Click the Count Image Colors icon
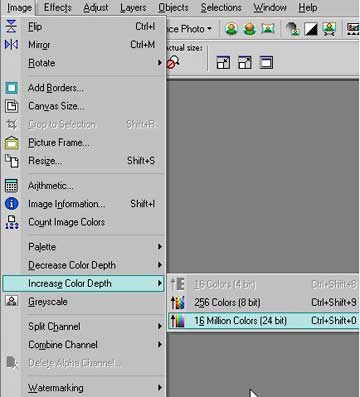The height and width of the screenshot is (397, 360). coord(11,222)
